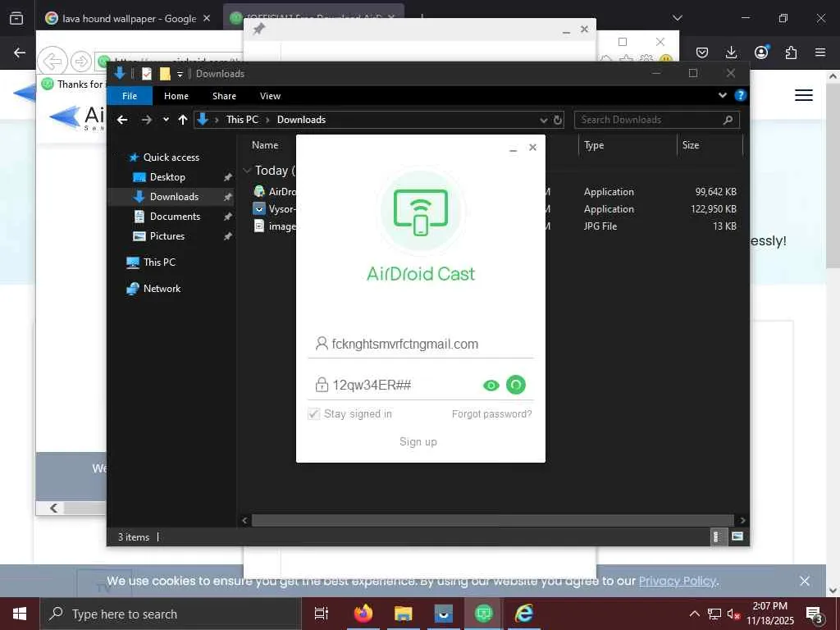The width and height of the screenshot is (840, 630).
Task: Open Firefox Extensions puzzle icon
Action: point(791,52)
